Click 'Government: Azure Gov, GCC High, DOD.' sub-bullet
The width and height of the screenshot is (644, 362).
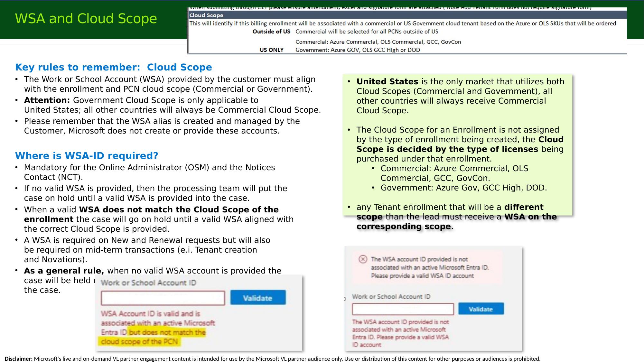(x=464, y=188)
